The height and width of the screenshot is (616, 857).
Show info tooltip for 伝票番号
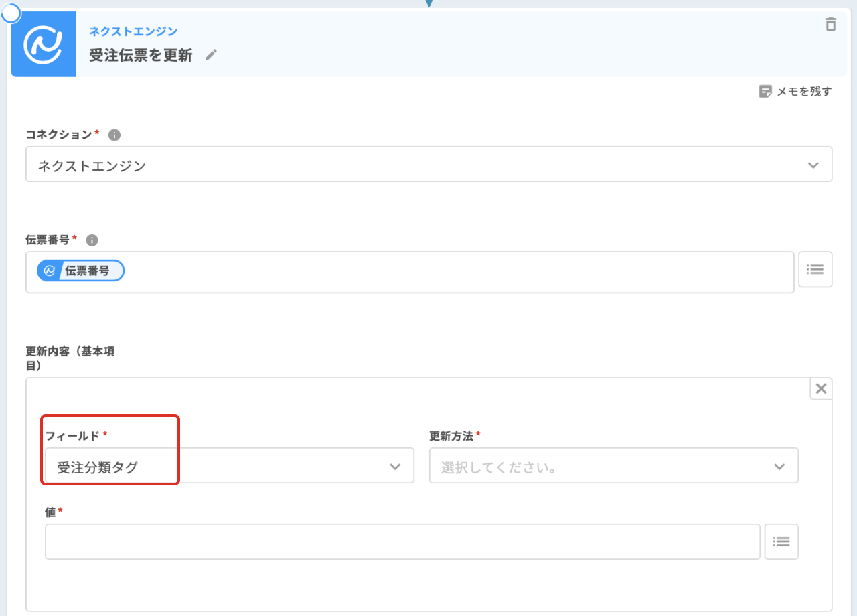[x=92, y=240]
